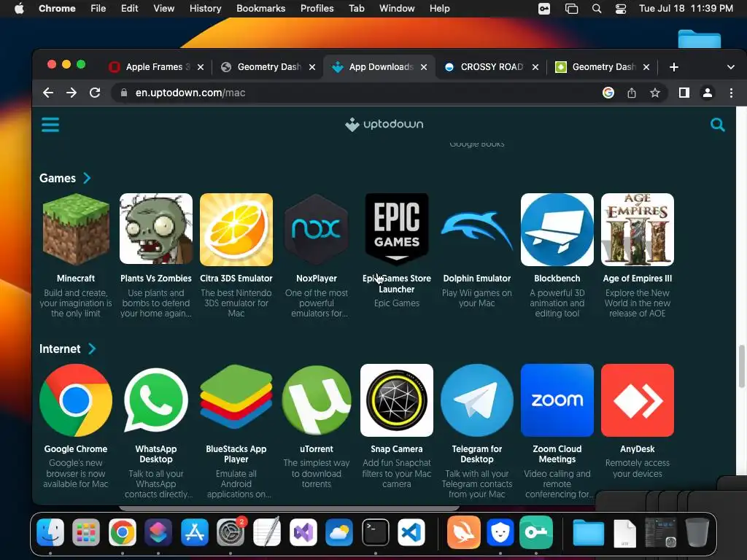747x560 pixels.
Task: Select the Zoom Cloud Meetings icon
Action: click(x=557, y=400)
